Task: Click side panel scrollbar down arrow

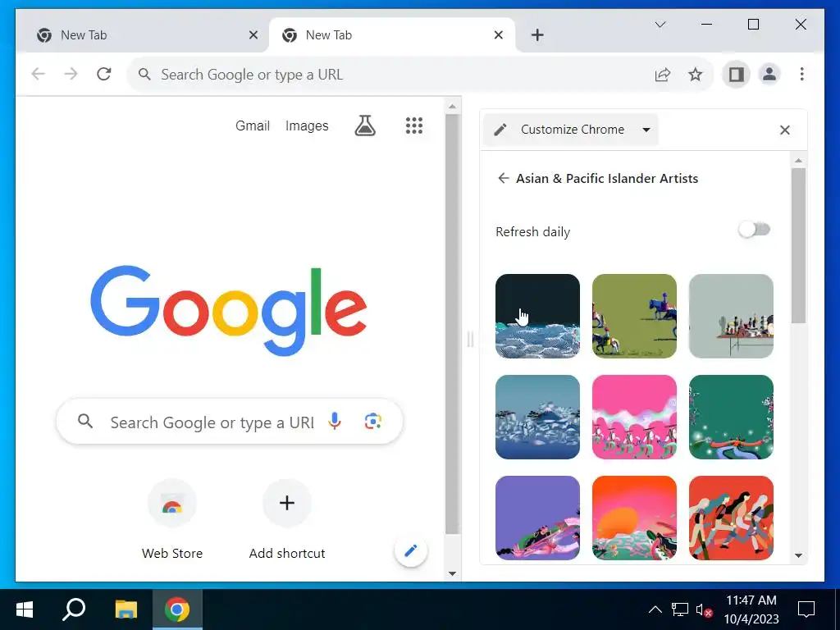Action: (799, 555)
